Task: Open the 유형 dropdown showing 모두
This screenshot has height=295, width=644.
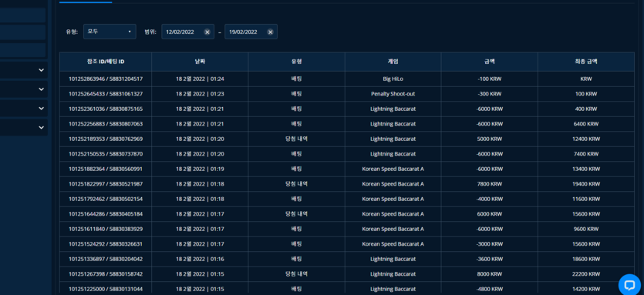Action: [110, 32]
